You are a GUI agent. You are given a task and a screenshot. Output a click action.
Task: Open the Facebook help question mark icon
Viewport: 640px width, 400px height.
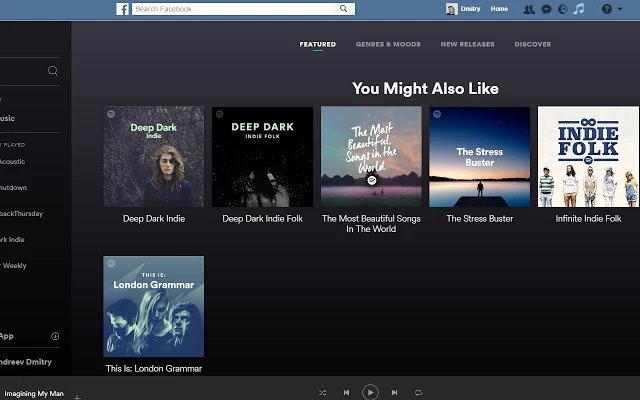click(606, 9)
